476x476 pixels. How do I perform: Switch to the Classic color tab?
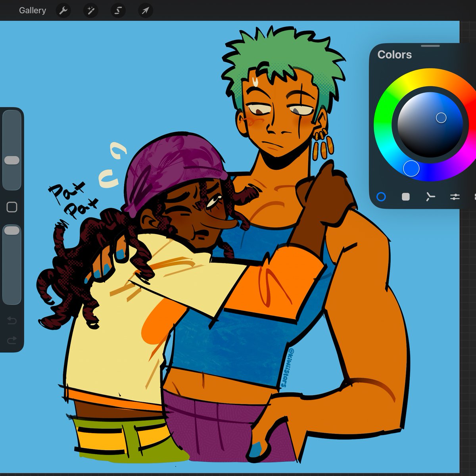pos(406,197)
